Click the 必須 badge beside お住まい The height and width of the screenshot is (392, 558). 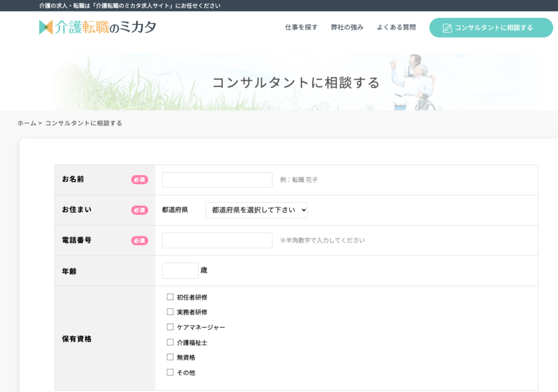139,210
